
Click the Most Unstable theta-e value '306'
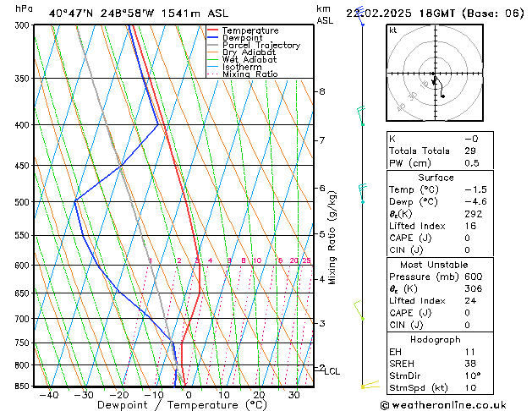click(x=474, y=289)
